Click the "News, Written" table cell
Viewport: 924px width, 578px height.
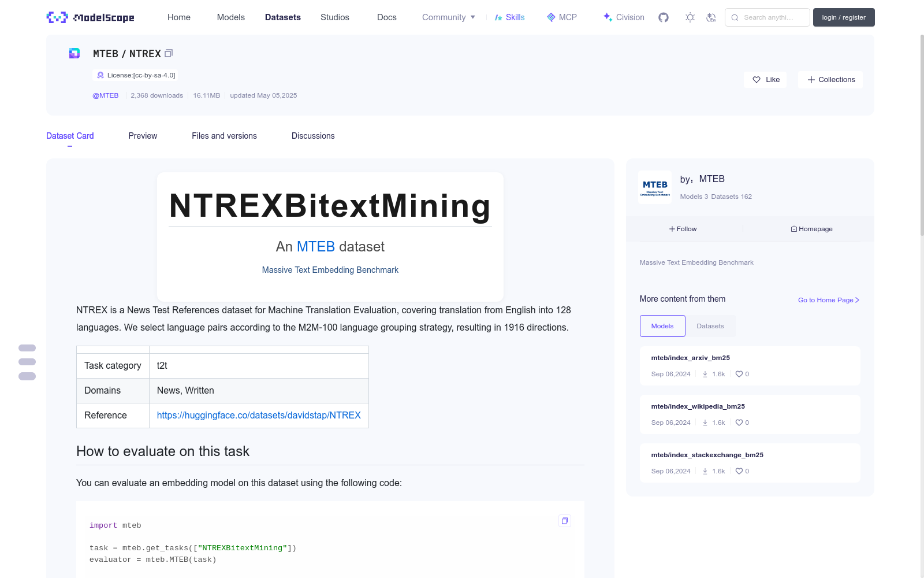(x=259, y=391)
